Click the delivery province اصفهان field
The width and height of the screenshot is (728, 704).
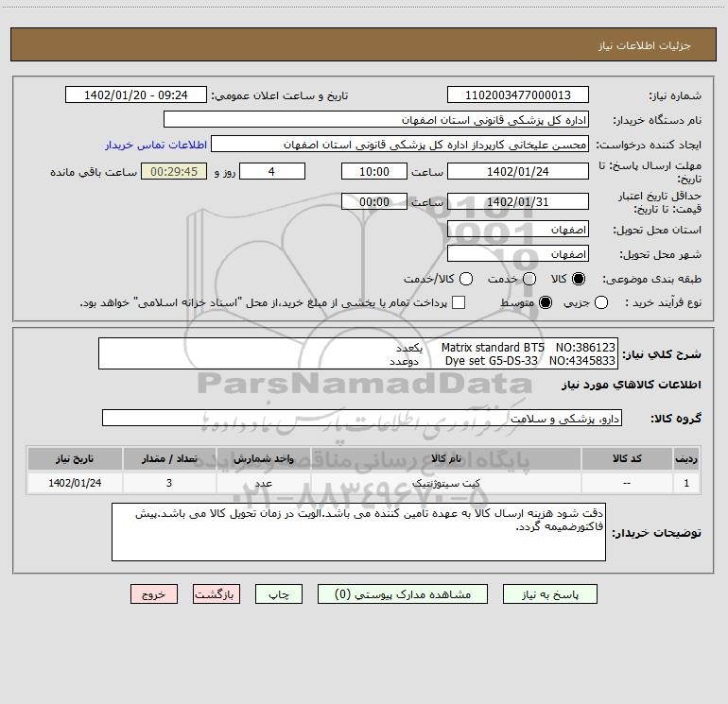pos(518,230)
